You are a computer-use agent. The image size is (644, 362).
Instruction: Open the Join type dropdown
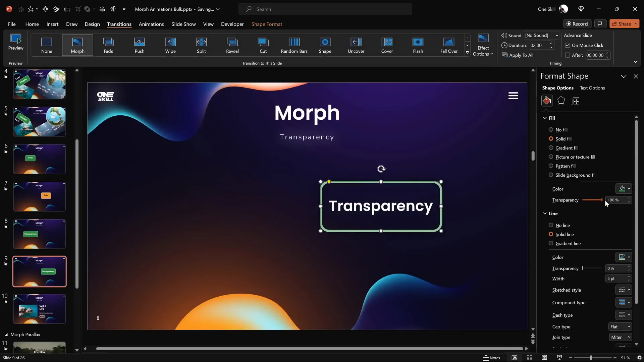click(x=621, y=337)
